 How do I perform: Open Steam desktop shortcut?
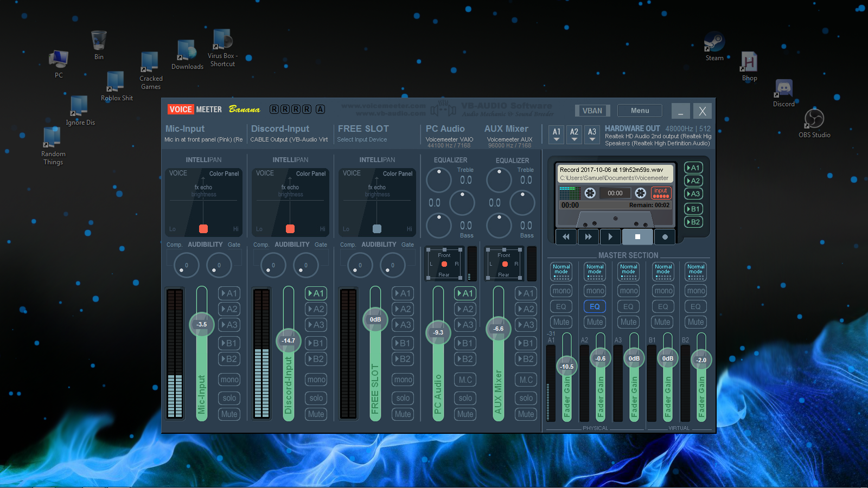pyautogui.click(x=714, y=47)
